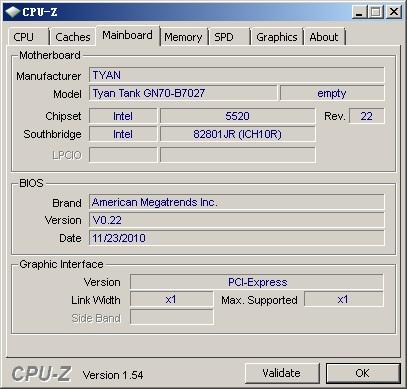Click the OK button
407x389 pixels.
coord(363,373)
